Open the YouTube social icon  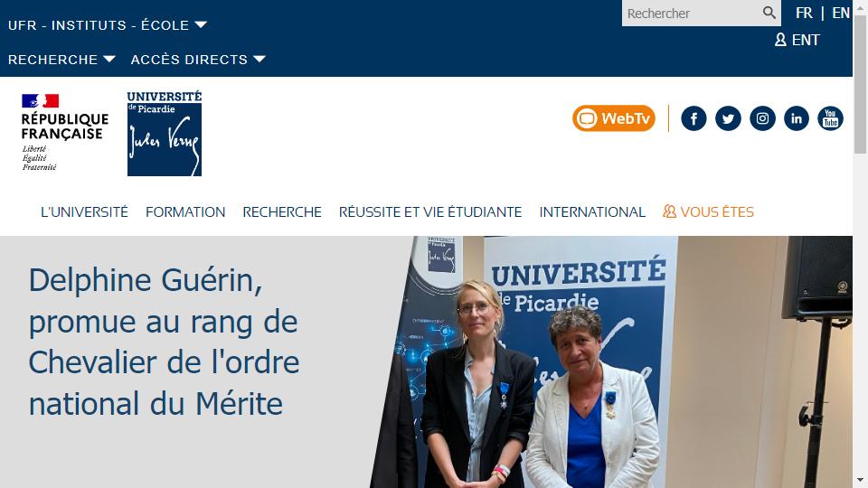pyautogui.click(x=830, y=118)
